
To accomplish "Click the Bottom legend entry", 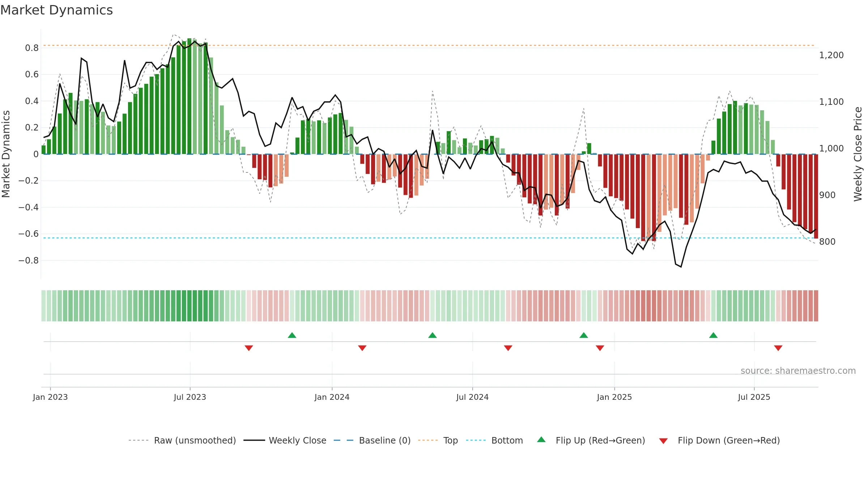I will coord(494,440).
